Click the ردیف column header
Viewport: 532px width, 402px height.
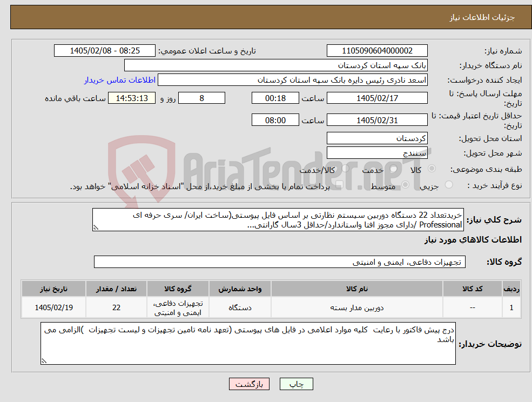pos(511,289)
